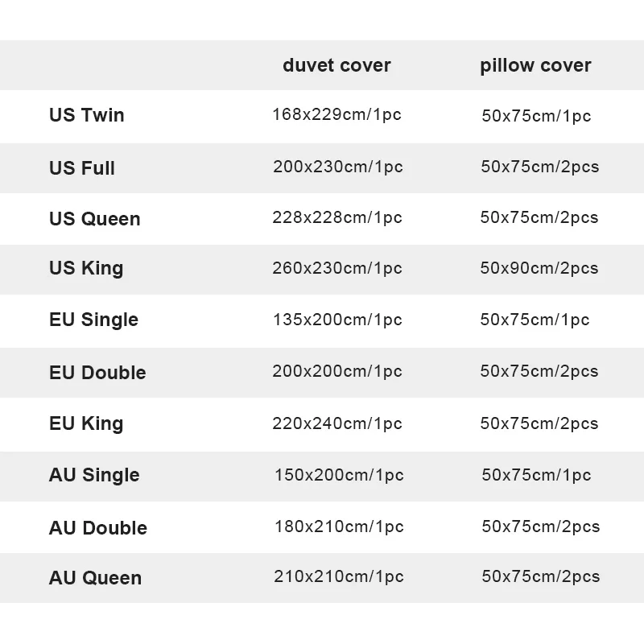The image size is (644, 644).
Task: Click the 168x229cm/1pc duvet cover size
Action: click(x=336, y=115)
